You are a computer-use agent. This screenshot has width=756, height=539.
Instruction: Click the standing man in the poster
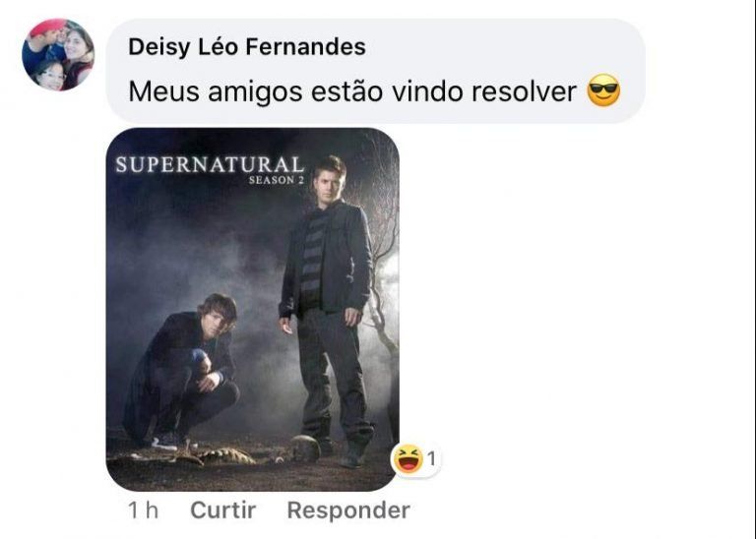(x=328, y=308)
